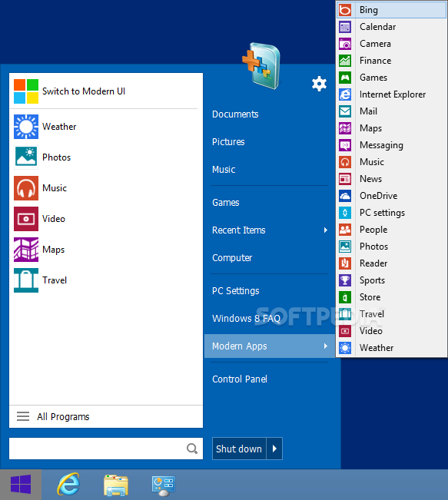This screenshot has width=448, height=500.
Task: Open PC Settings in the right column
Action: [235, 291]
